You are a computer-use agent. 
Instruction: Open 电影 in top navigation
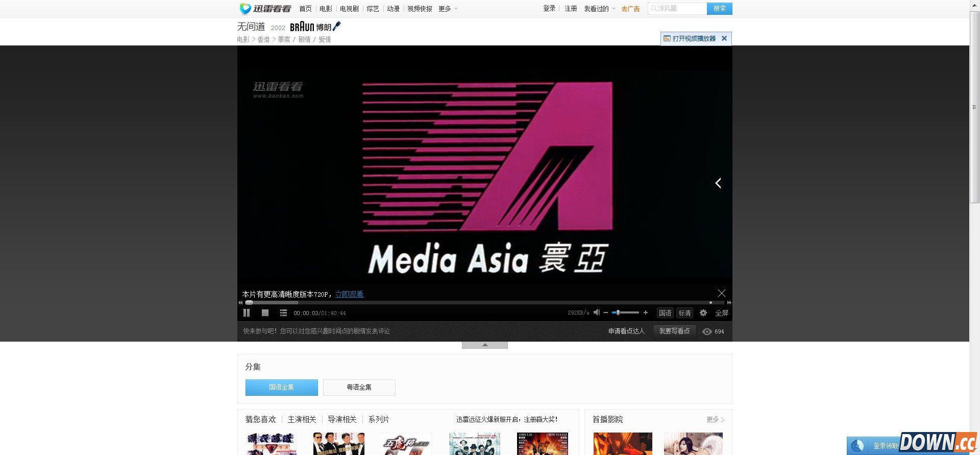coord(326,9)
